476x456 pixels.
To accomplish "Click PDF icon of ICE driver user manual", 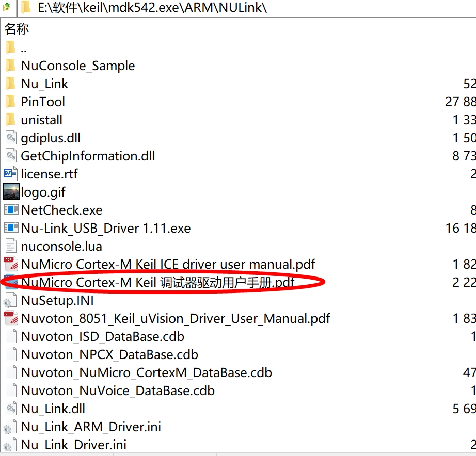I will (11, 264).
